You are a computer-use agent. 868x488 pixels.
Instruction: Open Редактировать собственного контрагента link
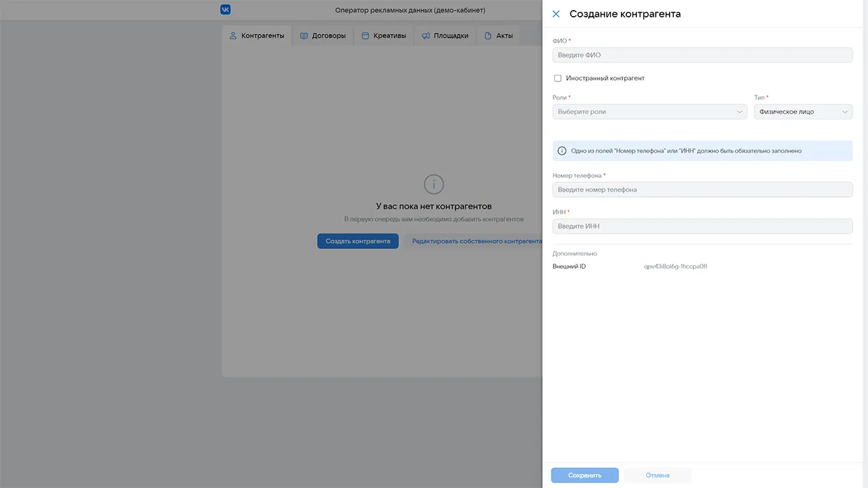point(476,241)
